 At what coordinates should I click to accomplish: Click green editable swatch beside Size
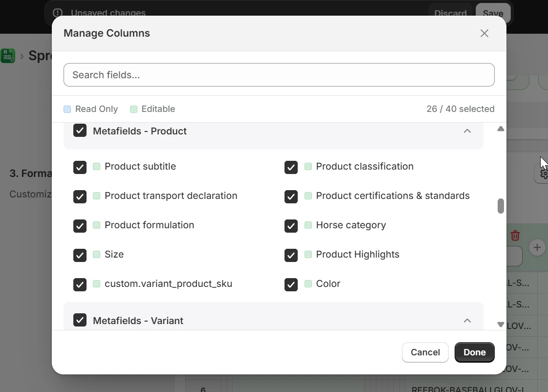tap(96, 254)
